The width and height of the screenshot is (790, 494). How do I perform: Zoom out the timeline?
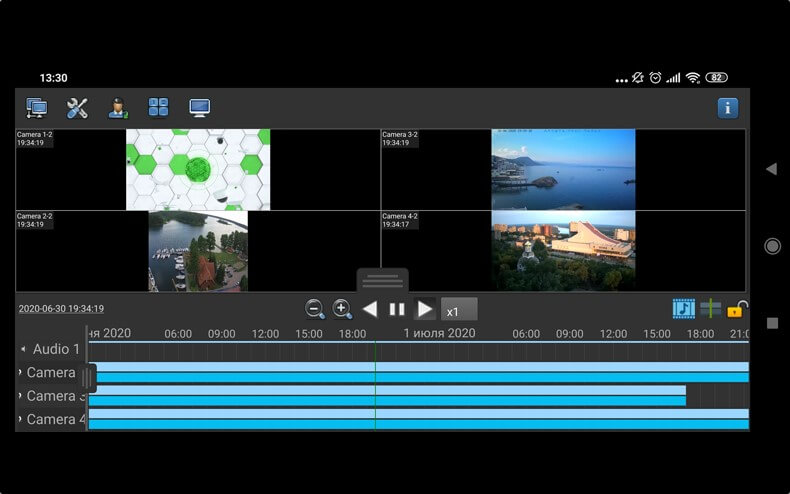click(315, 309)
